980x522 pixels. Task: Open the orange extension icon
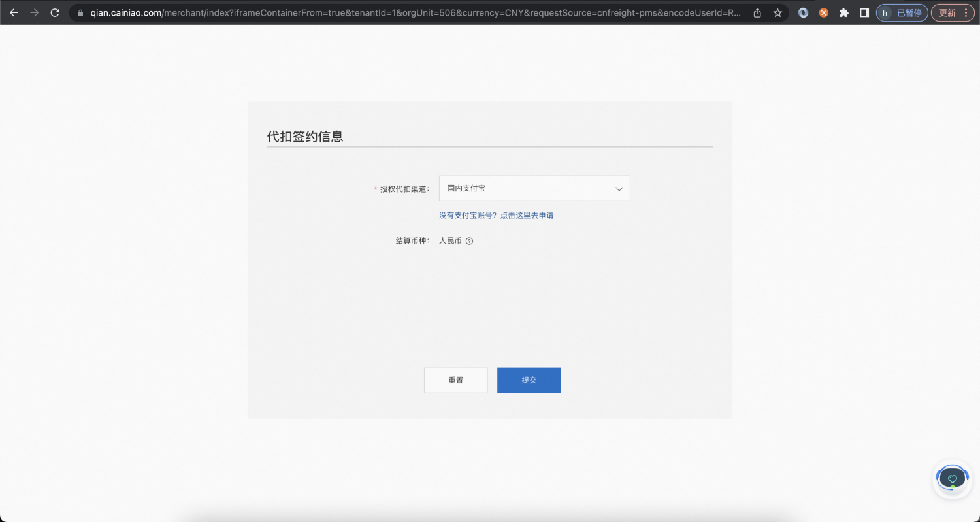(824, 12)
